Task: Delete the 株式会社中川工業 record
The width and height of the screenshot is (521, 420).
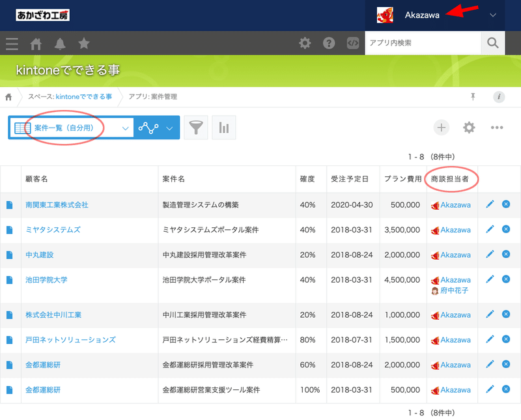Action: 506,314
